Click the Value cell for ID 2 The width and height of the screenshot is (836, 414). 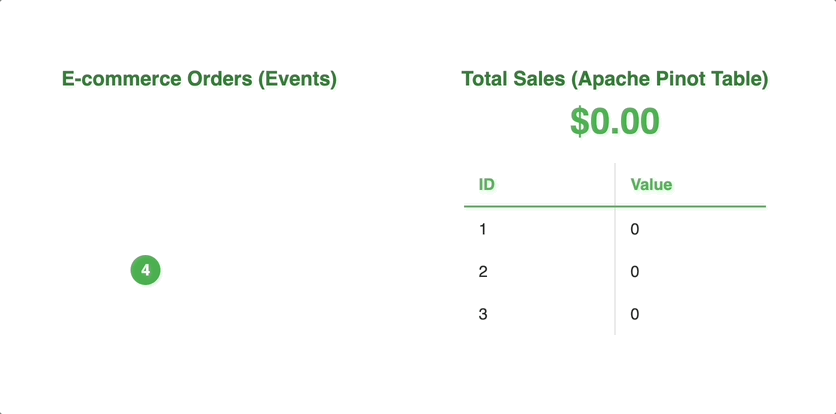point(635,272)
